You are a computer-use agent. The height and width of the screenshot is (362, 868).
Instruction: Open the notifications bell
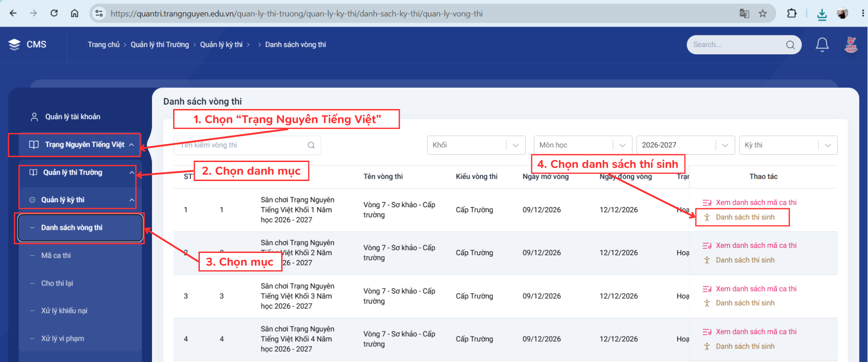pyautogui.click(x=822, y=44)
